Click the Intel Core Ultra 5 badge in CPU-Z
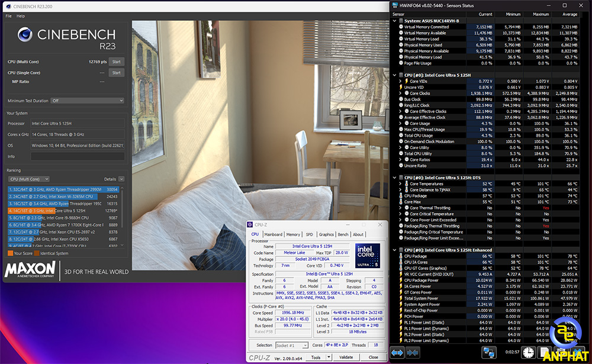The height and width of the screenshot is (364, 592). (x=368, y=256)
